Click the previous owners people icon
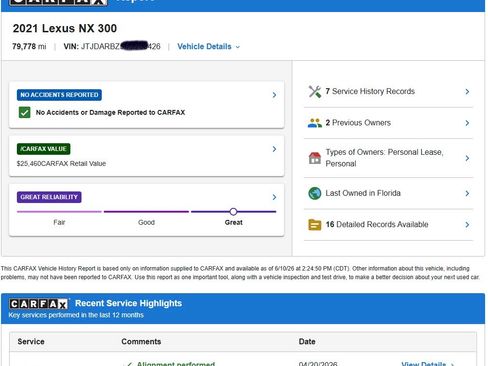Viewport: 488px width, 366px height. tap(315, 123)
